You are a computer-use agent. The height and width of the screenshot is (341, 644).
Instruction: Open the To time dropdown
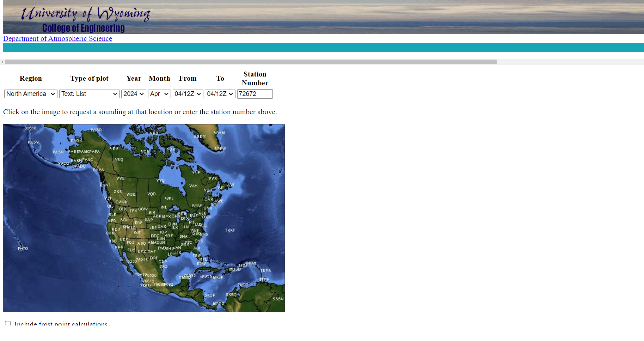pyautogui.click(x=220, y=94)
